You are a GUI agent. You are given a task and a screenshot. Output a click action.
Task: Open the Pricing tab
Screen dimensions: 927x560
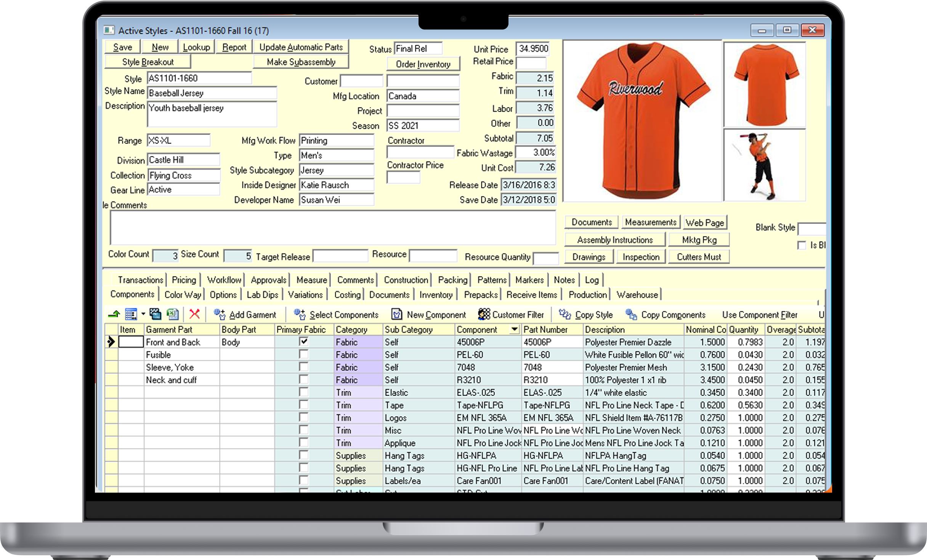point(184,280)
